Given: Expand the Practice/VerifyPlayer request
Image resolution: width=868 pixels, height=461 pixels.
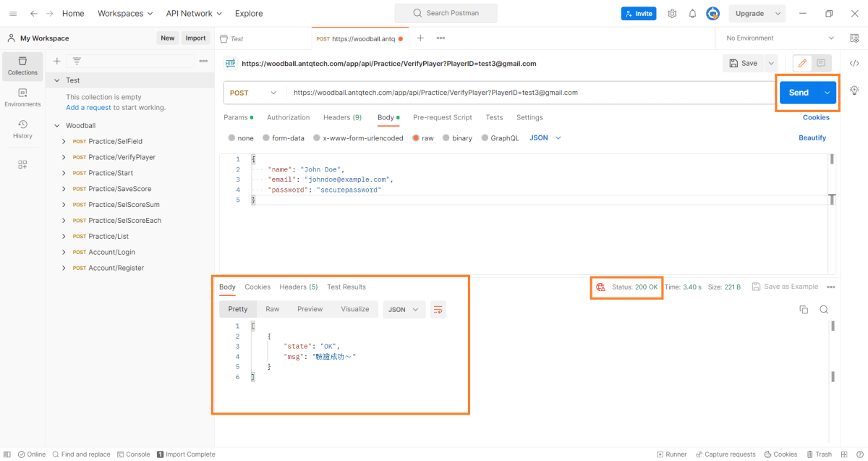Looking at the screenshot, I should [64, 157].
